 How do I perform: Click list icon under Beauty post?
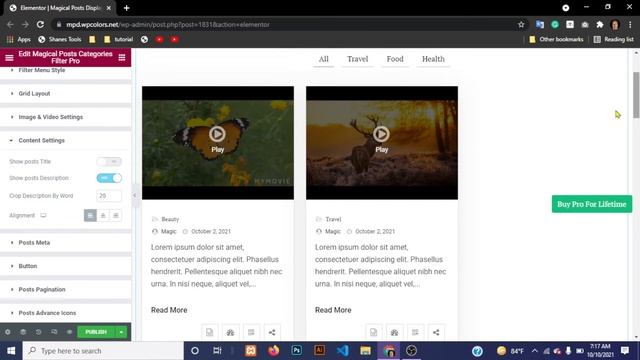251,332
